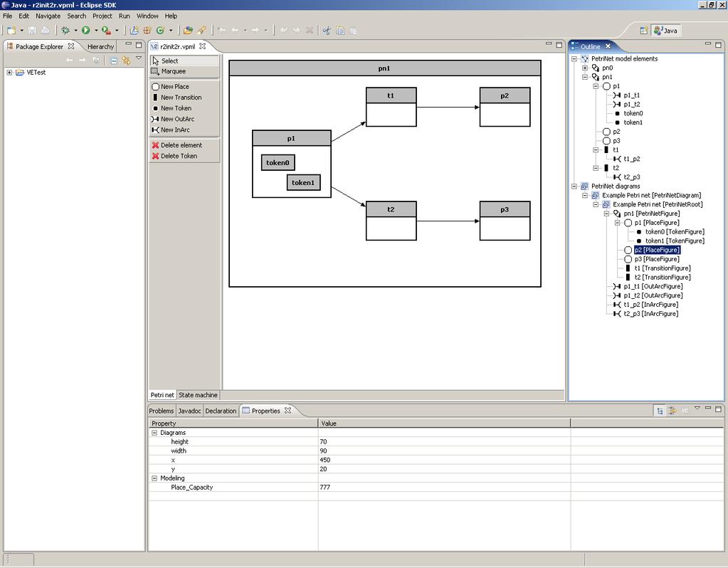Click the x property value 450

pos(444,460)
